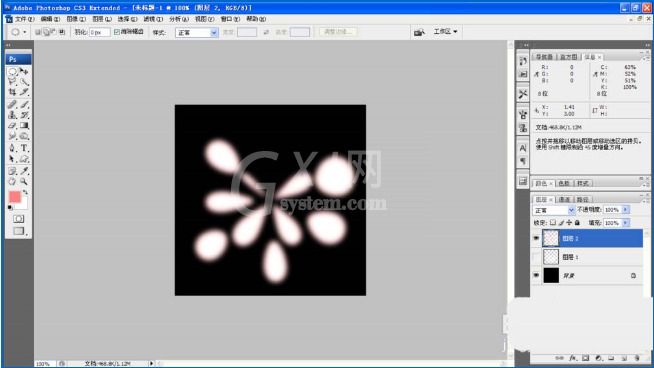Open the layer blend mode dropdown

click(x=554, y=210)
